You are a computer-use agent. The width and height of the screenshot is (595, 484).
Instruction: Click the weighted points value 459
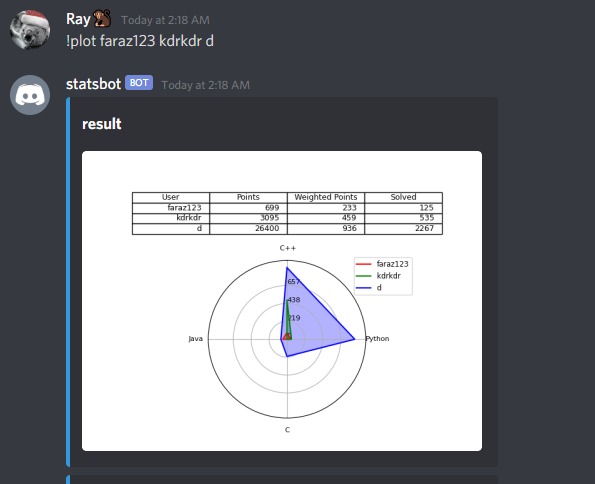[x=349, y=218]
